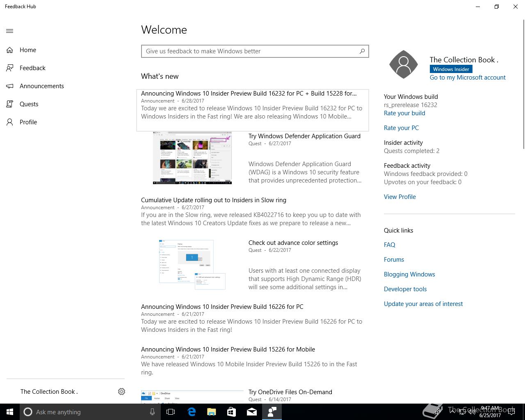
Task: Click the Cortana microphone icon
Action: click(152, 412)
